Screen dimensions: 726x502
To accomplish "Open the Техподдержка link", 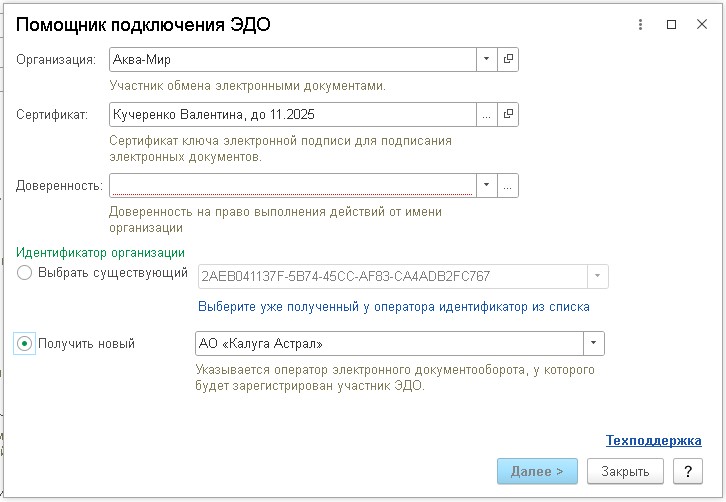I will tap(654, 440).
